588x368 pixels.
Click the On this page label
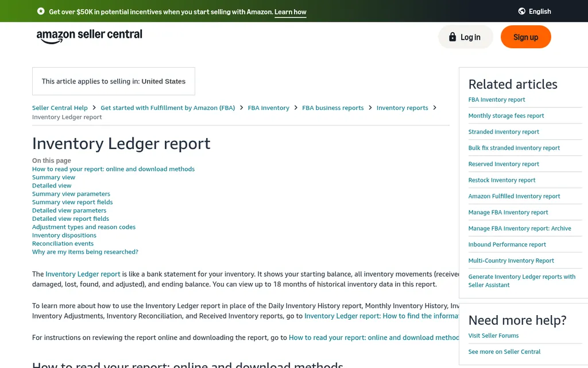pyautogui.click(x=51, y=161)
